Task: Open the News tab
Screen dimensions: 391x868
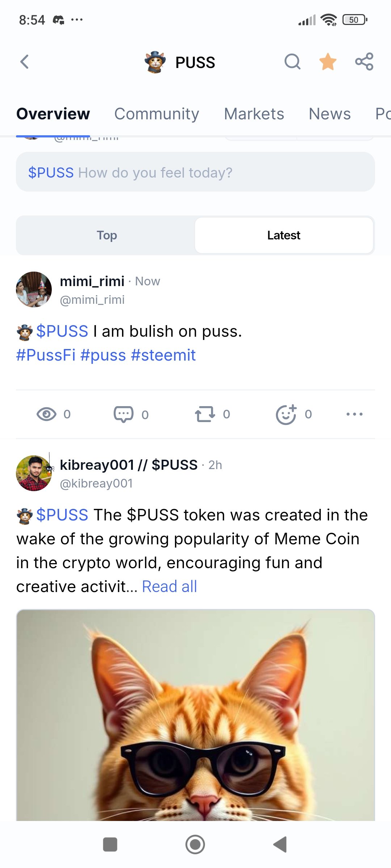Action: point(330,114)
